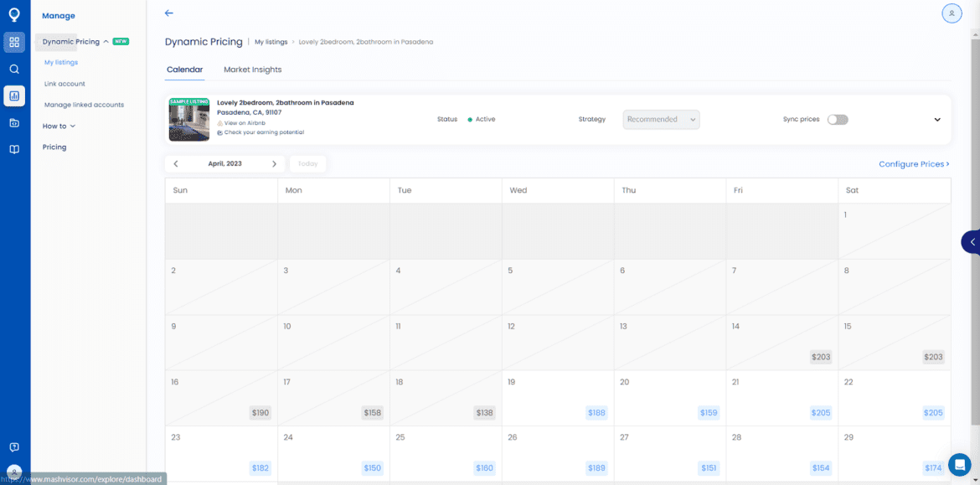Expand the listing card details chevron
The height and width of the screenshot is (485, 980).
click(x=937, y=120)
